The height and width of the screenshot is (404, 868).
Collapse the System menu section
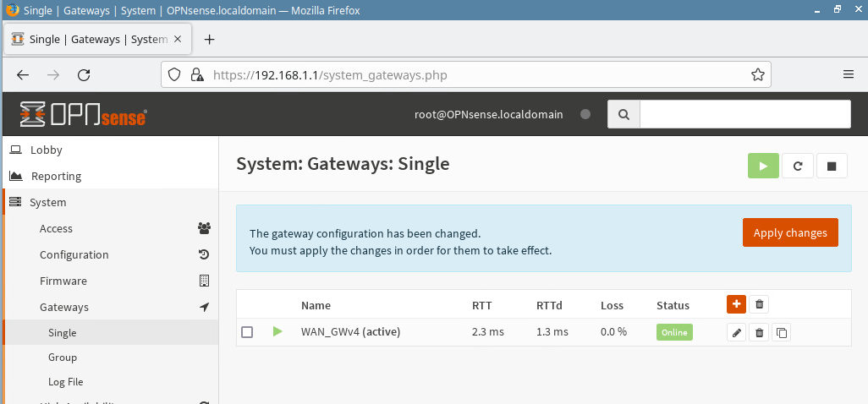tap(47, 203)
